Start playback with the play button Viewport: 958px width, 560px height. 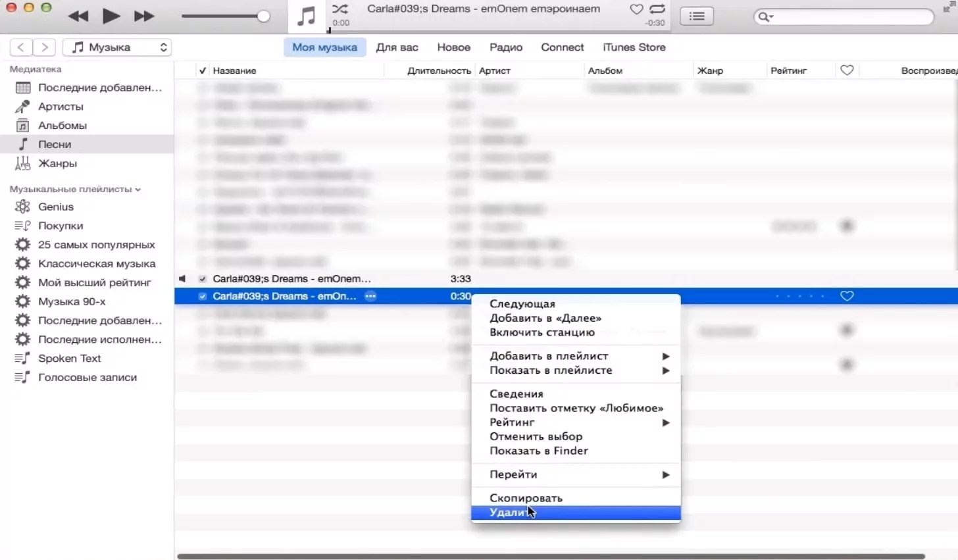click(111, 16)
